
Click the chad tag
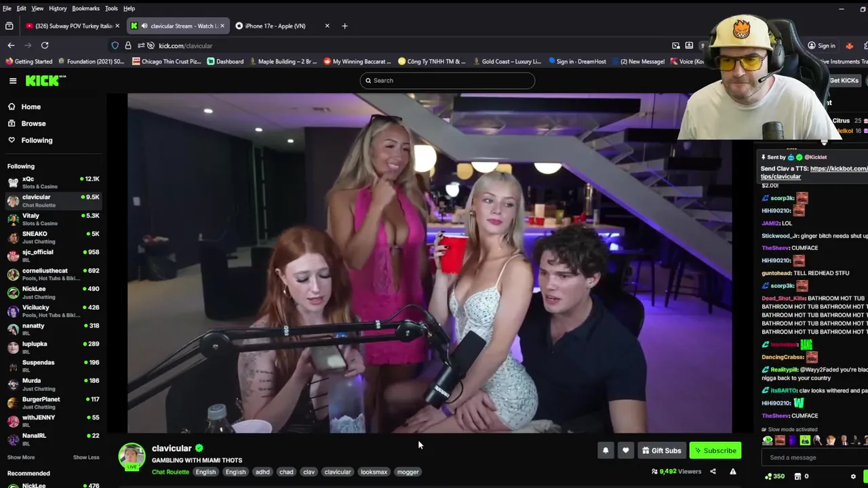tap(286, 472)
